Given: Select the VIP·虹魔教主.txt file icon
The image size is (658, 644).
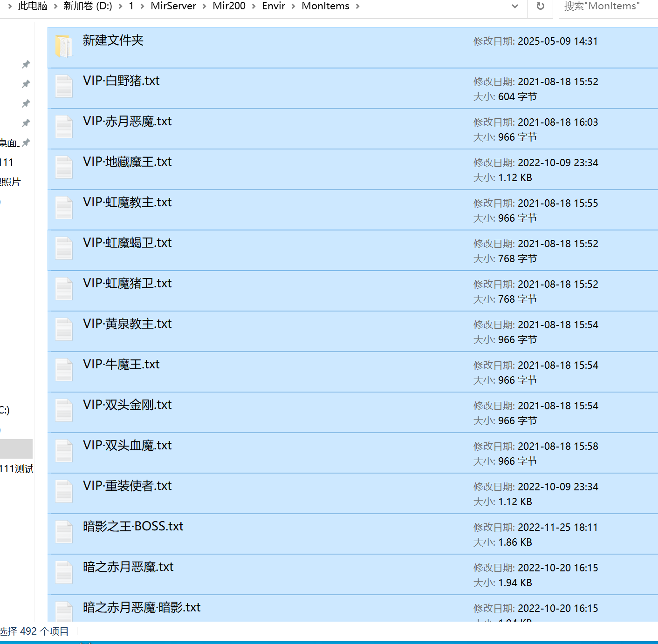Looking at the screenshot, I should tap(64, 208).
